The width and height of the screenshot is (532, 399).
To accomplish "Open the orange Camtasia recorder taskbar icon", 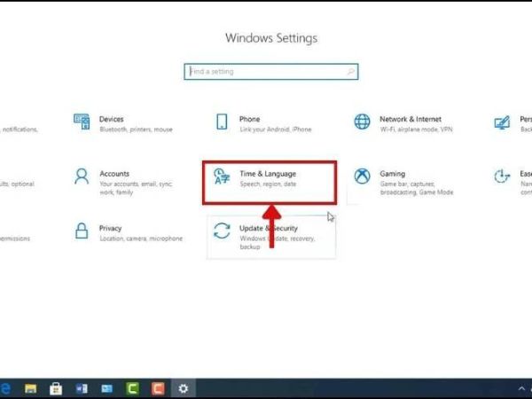I will tap(158, 388).
